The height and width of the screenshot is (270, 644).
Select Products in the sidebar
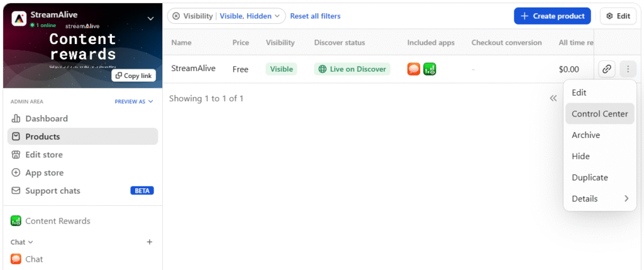82,137
